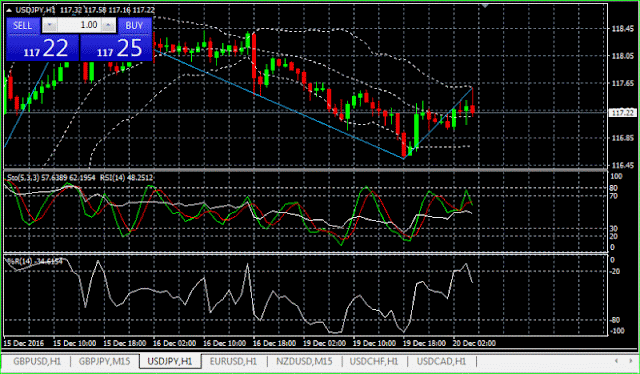Click the SELL button
The image size is (640, 374).
pyautogui.click(x=22, y=25)
